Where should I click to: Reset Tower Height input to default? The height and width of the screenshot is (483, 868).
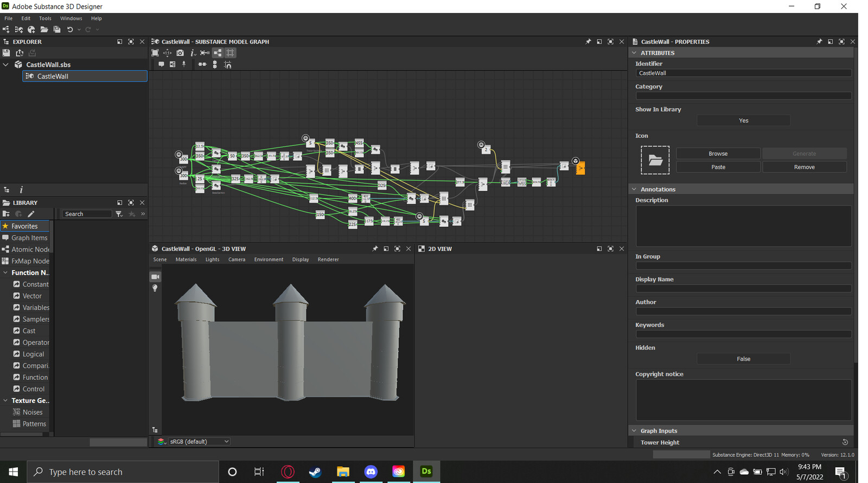pos(845,442)
